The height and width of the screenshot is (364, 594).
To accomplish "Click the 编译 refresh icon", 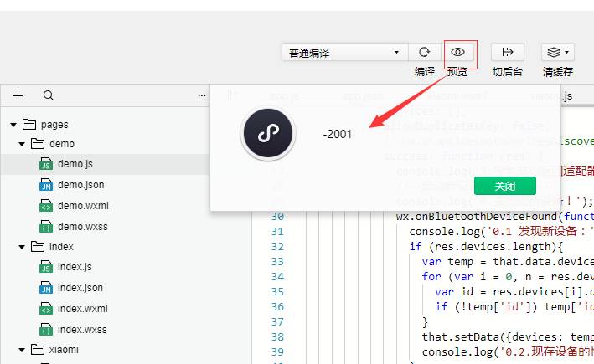I will click(424, 52).
